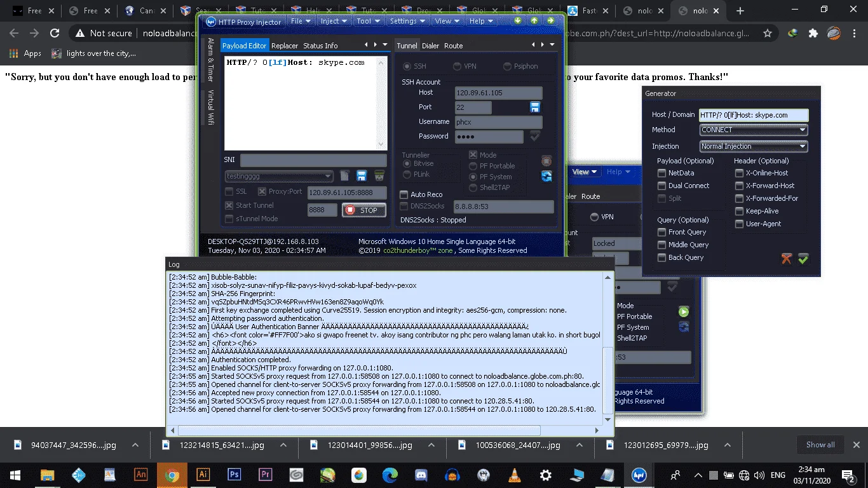Viewport: 868px width, 488px height.
Task: Save the SSH account with the floppy icon
Action: (535, 107)
